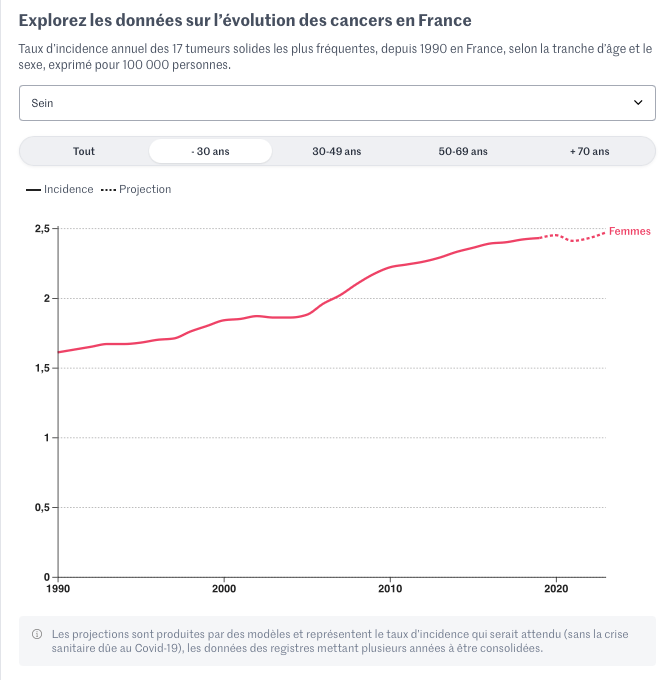The height and width of the screenshot is (680, 669).
Task: Click the 2,5 y-axis tick label
Action: pyautogui.click(x=39, y=229)
